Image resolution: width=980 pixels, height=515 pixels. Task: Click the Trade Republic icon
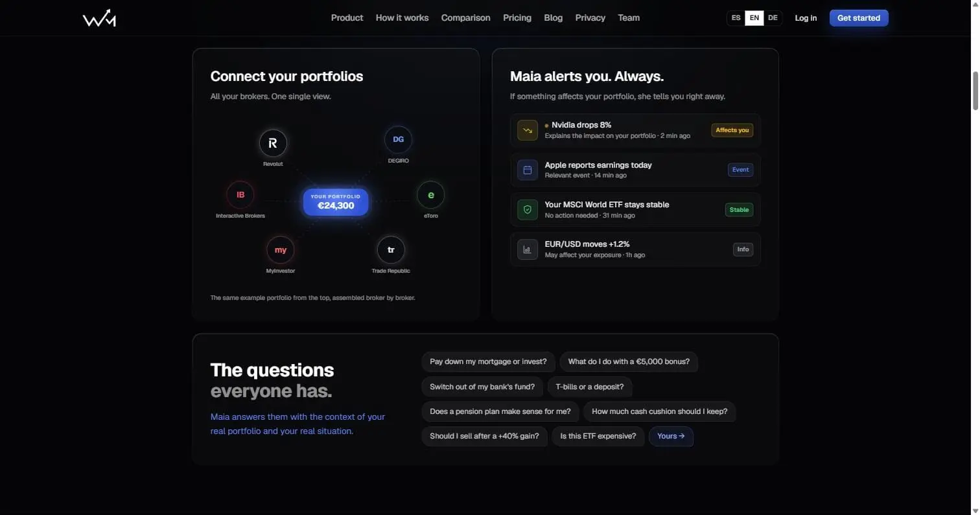[x=391, y=249]
